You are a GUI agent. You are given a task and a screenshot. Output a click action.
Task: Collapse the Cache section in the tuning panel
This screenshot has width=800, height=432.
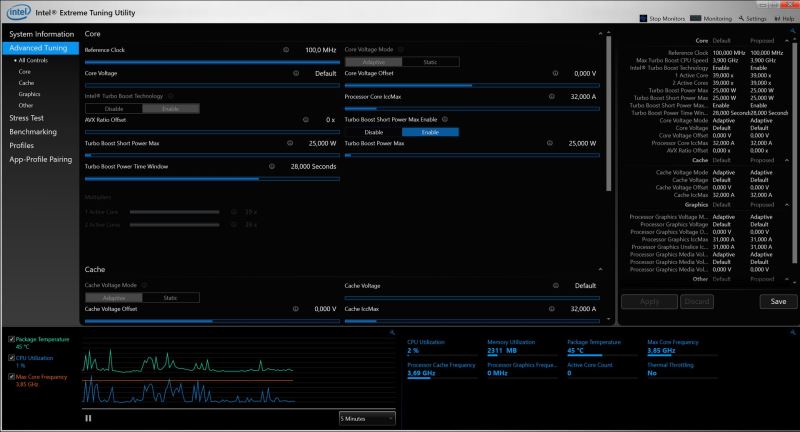pyautogui.click(x=601, y=269)
